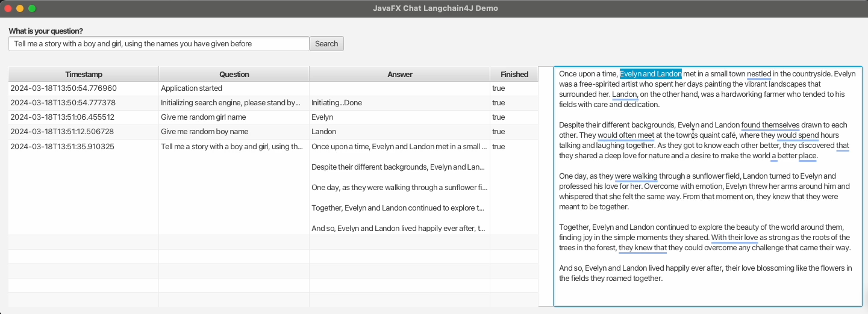This screenshot has width=868, height=314.
Task: Select timestamp 2024-03-18T13:51:06.455512 cell
Action: 84,117
